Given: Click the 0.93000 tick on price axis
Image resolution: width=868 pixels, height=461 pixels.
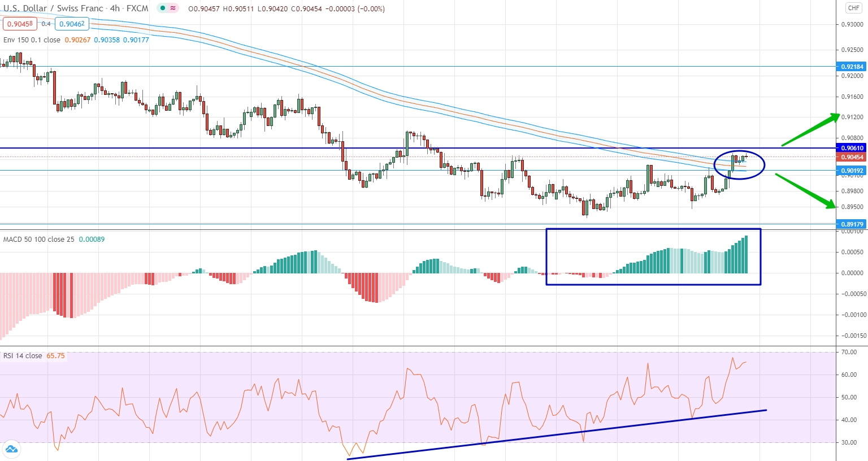Looking at the screenshot, I should 852,25.
